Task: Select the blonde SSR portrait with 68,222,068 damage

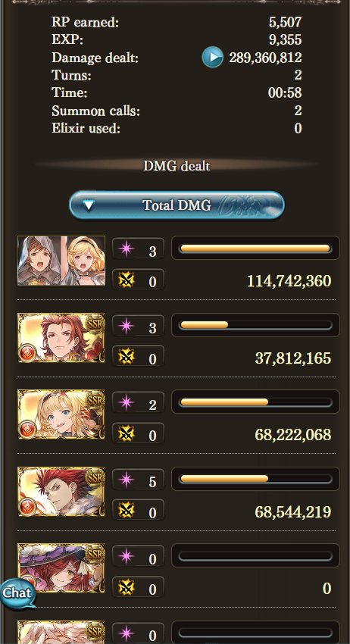Action: pos(61,414)
